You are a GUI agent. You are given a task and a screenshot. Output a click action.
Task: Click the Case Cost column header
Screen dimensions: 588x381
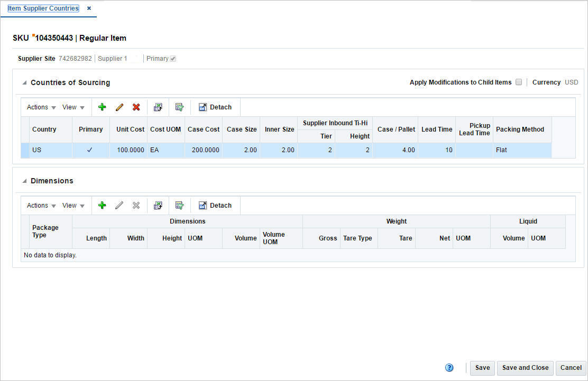point(204,129)
